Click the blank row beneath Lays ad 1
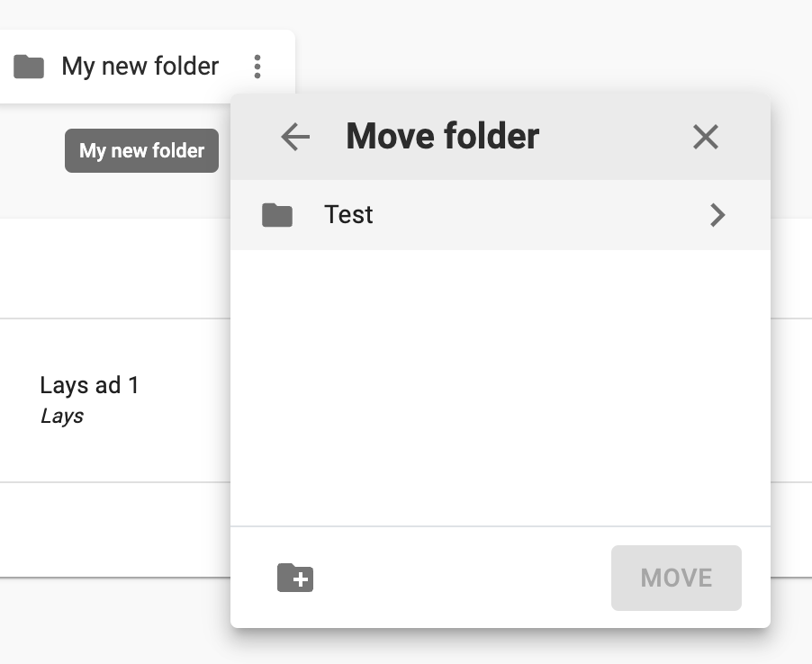This screenshot has height=664, width=812. 115,529
